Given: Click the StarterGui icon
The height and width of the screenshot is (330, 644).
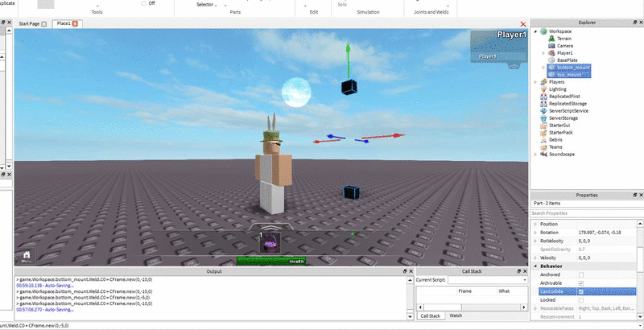Looking at the screenshot, I should click(544, 126).
